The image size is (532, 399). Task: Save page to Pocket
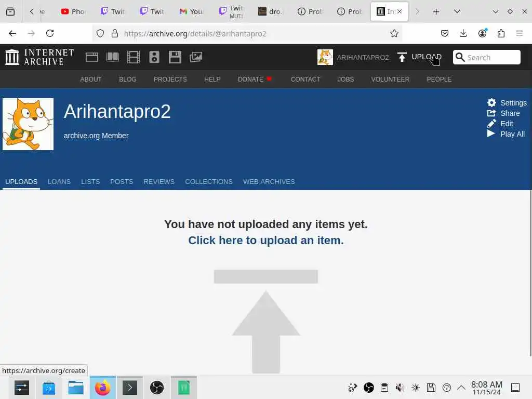(445, 33)
